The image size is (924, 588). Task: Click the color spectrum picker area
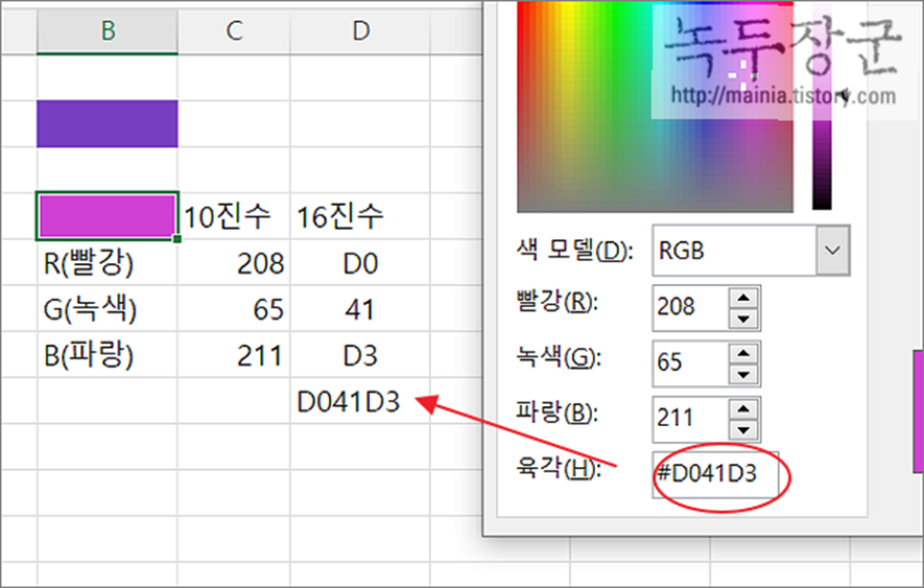(x=655, y=106)
